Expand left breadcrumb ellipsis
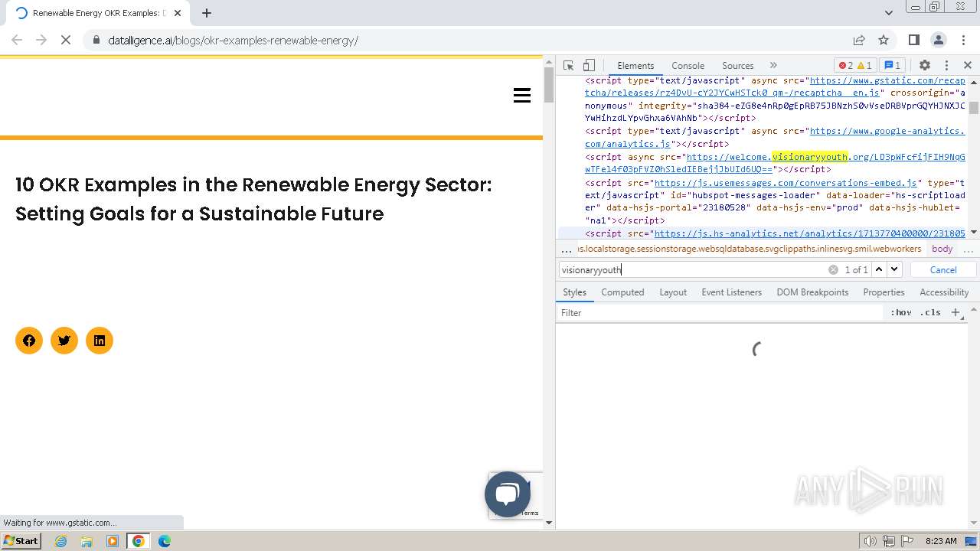This screenshot has width=980, height=551. 567,249
